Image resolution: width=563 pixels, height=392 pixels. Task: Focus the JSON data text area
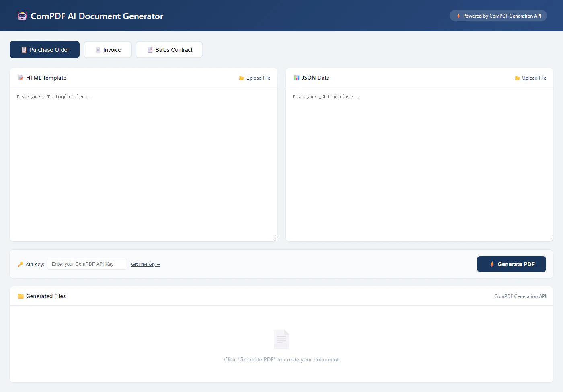[x=419, y=164]
